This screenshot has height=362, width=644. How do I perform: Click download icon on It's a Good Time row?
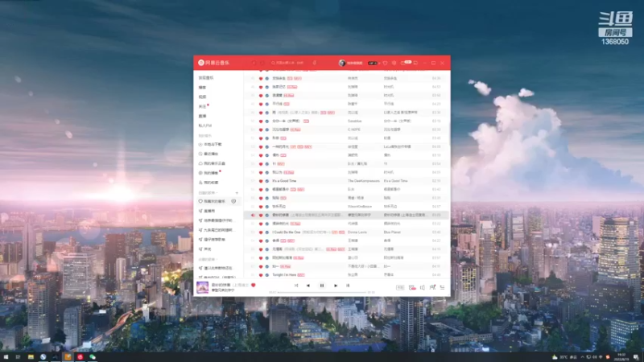point(267,181)
